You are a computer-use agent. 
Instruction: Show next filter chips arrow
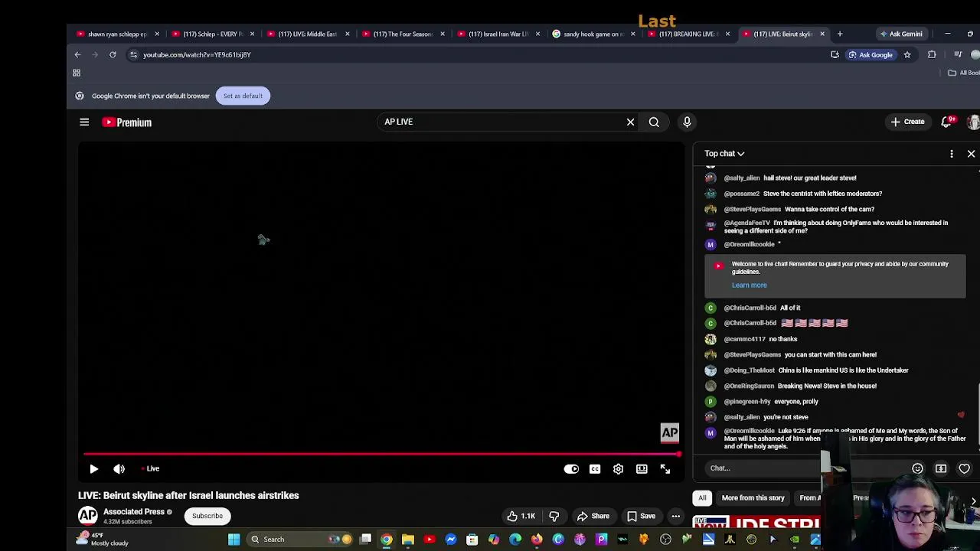(973, 501)
